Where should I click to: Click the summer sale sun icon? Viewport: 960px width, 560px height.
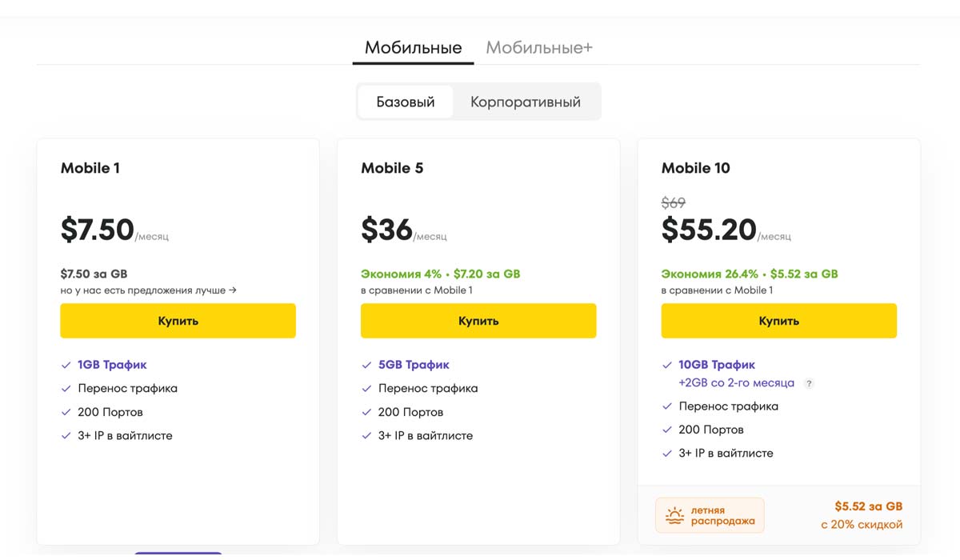coord(676,515)
